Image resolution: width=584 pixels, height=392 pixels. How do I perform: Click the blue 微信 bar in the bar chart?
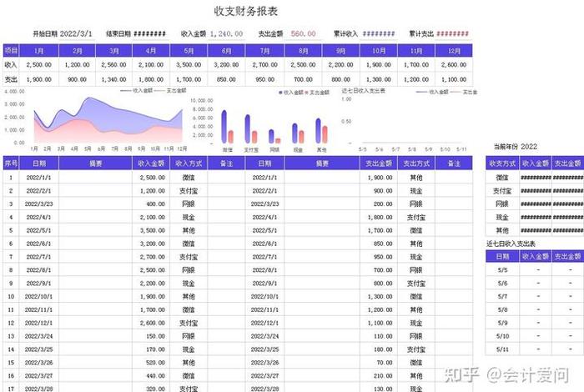224,127
